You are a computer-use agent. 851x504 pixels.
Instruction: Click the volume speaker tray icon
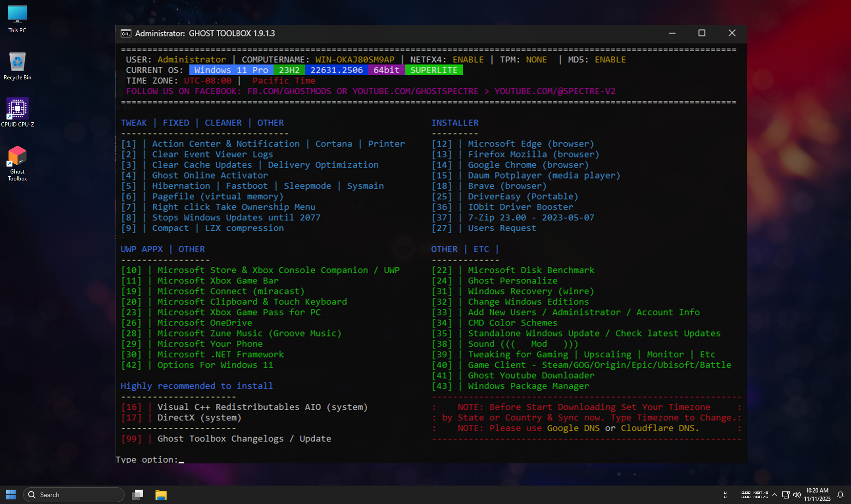coord(797,495)
